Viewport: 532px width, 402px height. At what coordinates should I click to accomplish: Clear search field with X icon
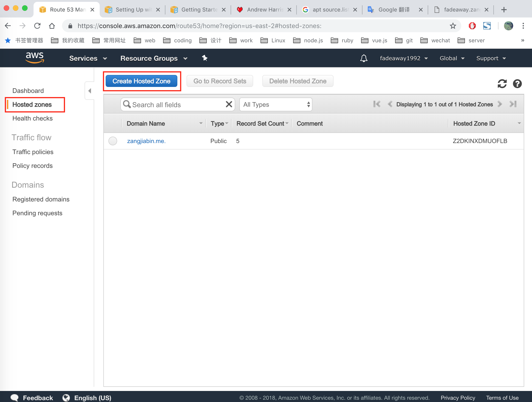coord(229,104)
